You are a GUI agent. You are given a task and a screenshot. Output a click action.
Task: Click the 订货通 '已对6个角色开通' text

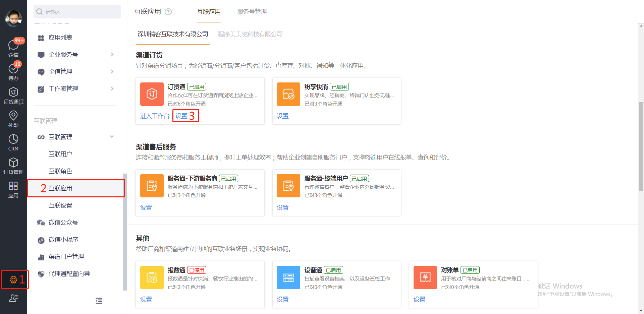pyautogui.click(x=187, y=104)
